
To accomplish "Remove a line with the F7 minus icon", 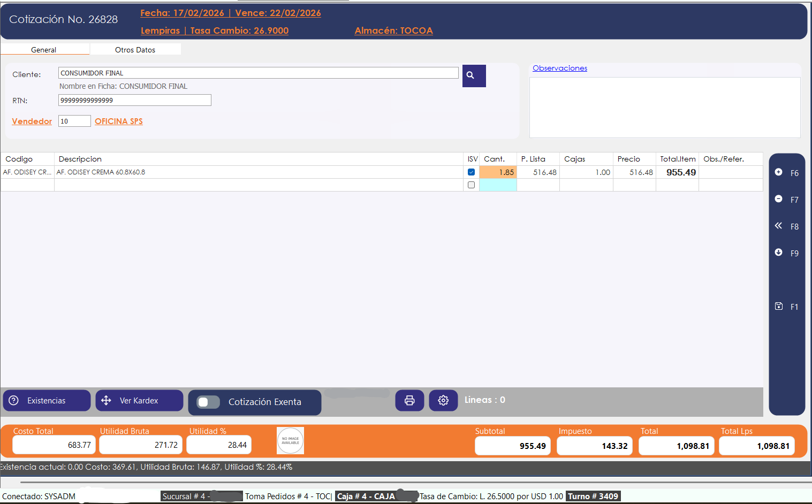I will pos(778,199).
